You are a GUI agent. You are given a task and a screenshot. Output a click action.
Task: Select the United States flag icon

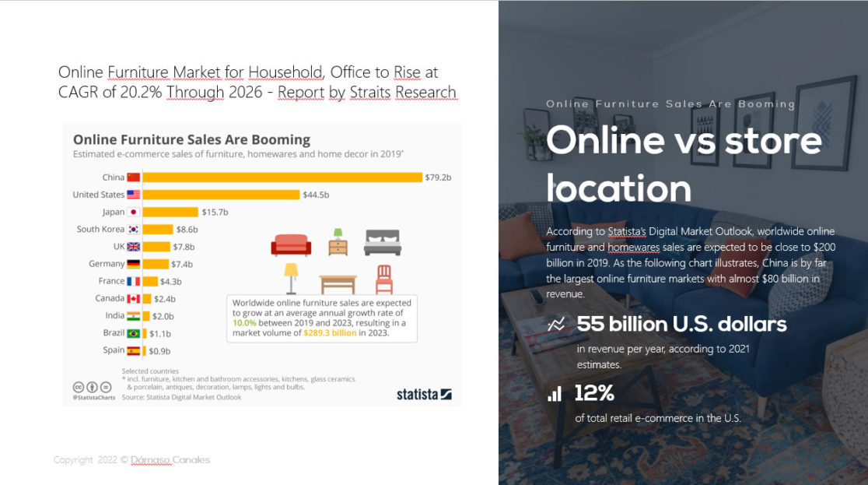pyautogui.click(x=133, y=195)
